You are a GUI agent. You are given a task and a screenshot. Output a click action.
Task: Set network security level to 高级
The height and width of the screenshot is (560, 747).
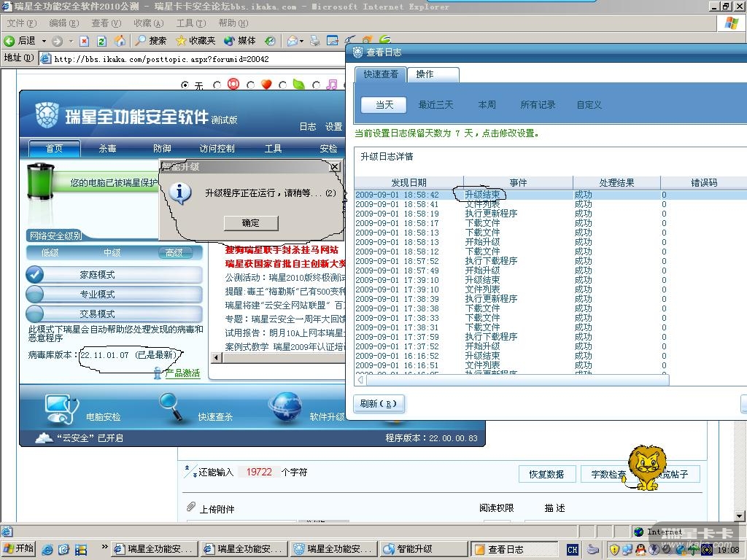174,253
